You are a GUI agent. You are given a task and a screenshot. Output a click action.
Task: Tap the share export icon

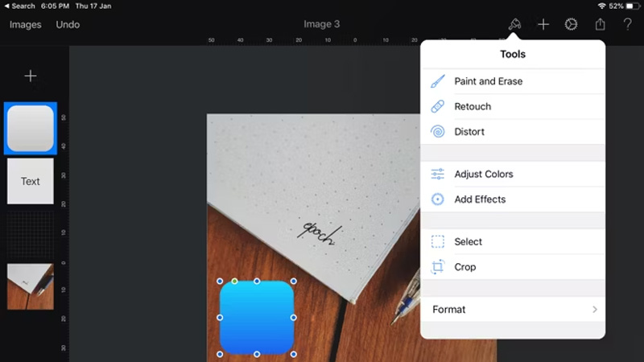(600, 24)
